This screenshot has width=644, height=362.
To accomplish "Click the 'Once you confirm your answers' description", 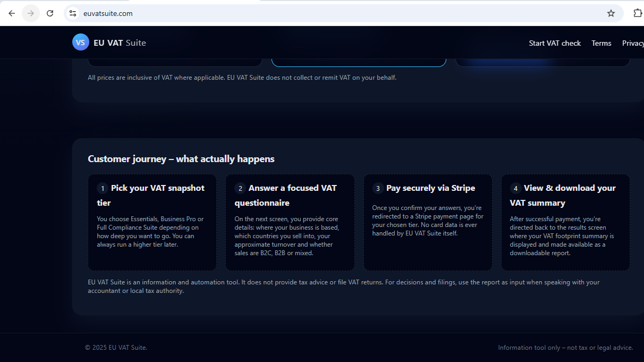I will (428, 221).
